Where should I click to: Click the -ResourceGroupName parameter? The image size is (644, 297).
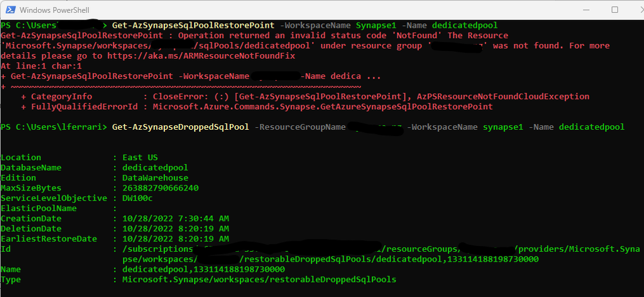(300, 127)
